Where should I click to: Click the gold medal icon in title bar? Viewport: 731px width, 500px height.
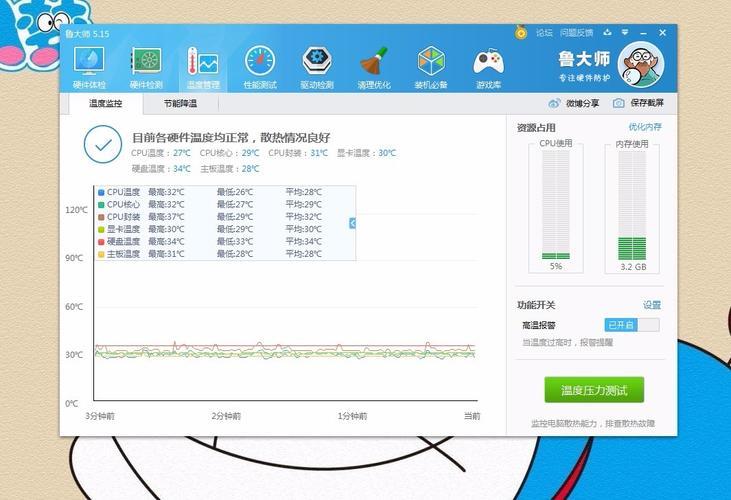click(x=521, y=32)
